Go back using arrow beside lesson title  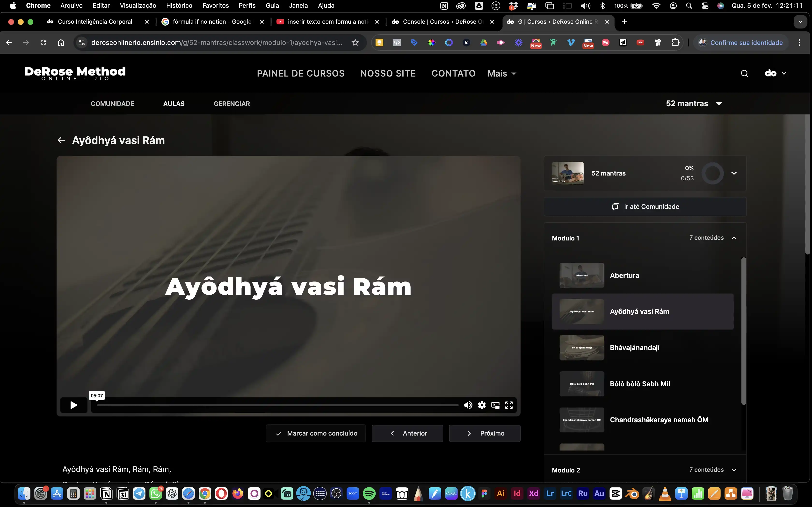pos(61,140)
